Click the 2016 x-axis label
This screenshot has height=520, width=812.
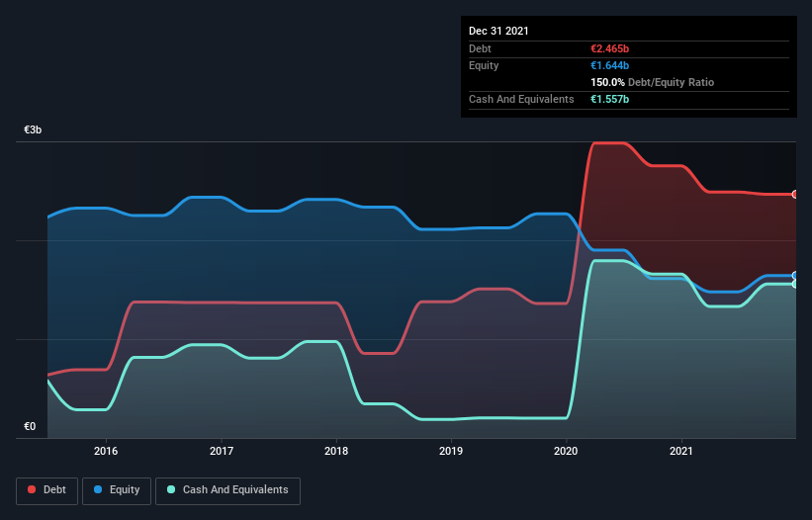(106, 451)
